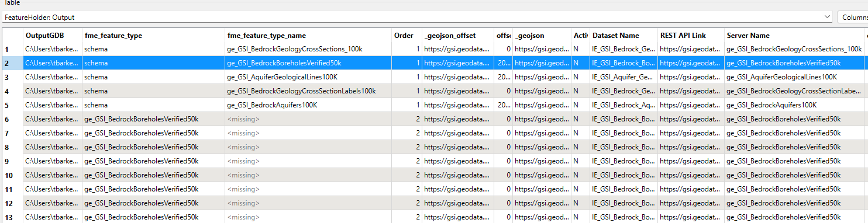
Task: Click ge_GSI_BedrockAquifers100K in fme_feature_type_name column
Action: (x=308, y=105)
